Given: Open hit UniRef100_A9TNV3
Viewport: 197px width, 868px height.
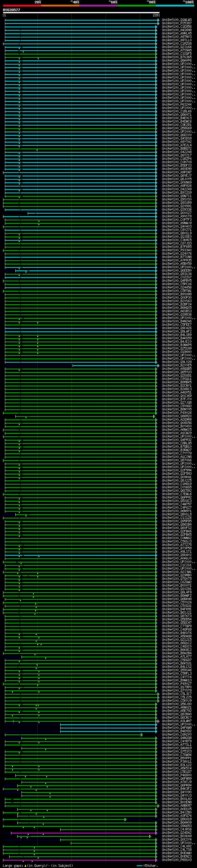Looking at the screenshot, I should (176, 37).
